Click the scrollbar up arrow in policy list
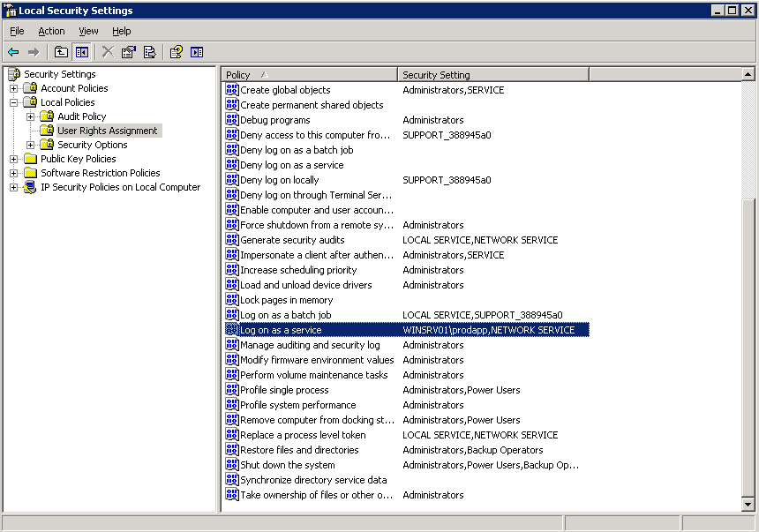Viewport: 759px width, 532px height. coord(748,75)
